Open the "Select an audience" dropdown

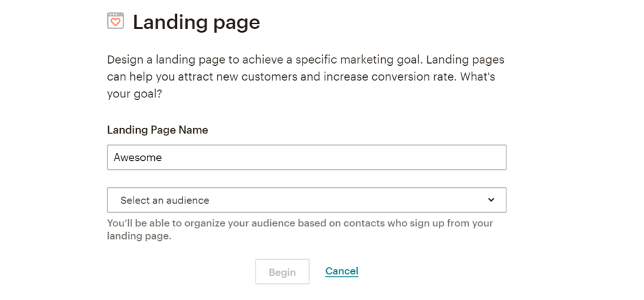[x=307, y=200]
